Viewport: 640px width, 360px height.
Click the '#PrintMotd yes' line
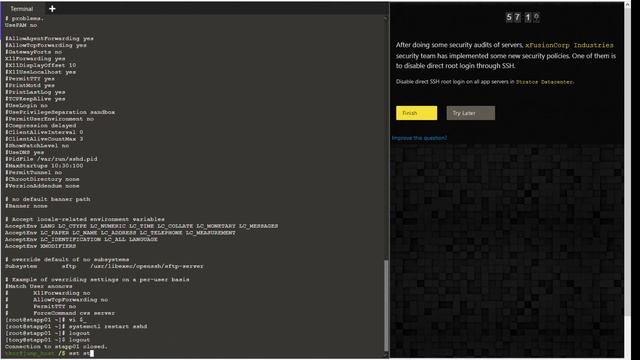[30, 85]
